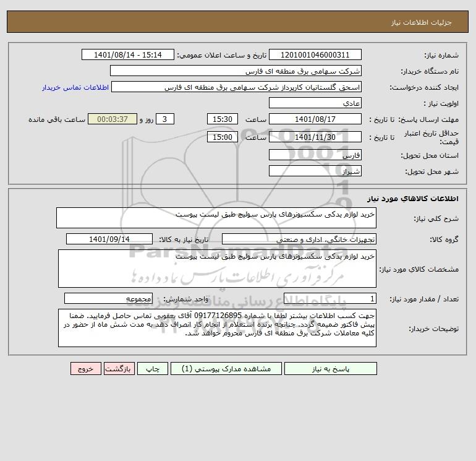Click the بازگشت back button
The height and width of the screenshot is (461, 476).
tap(119, 369)
